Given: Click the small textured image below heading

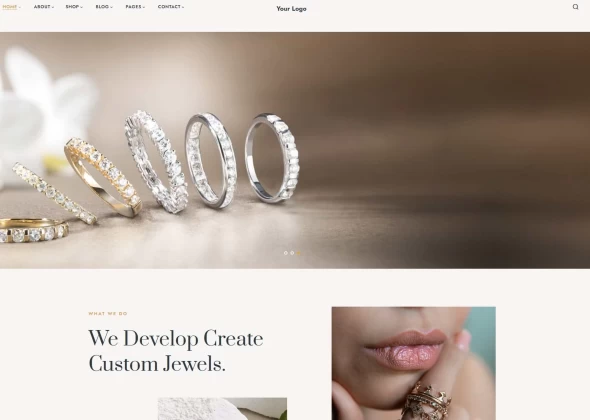Looking at the screenshot, I should [x=222, y=409].
